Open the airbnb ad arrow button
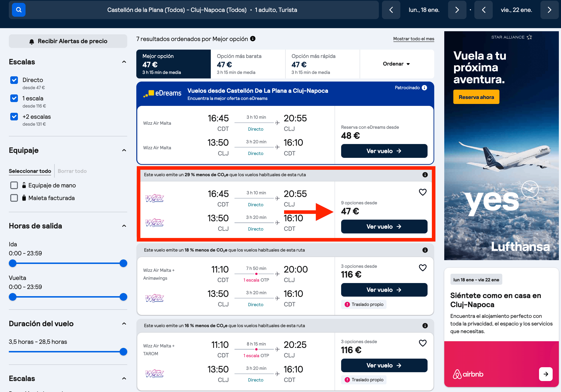561x392 pixels. click(546, 374)
